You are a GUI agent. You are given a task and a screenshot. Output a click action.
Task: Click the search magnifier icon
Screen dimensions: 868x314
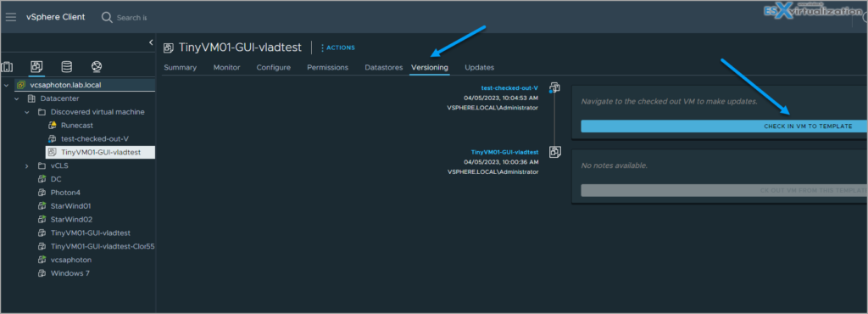point(107,17)
